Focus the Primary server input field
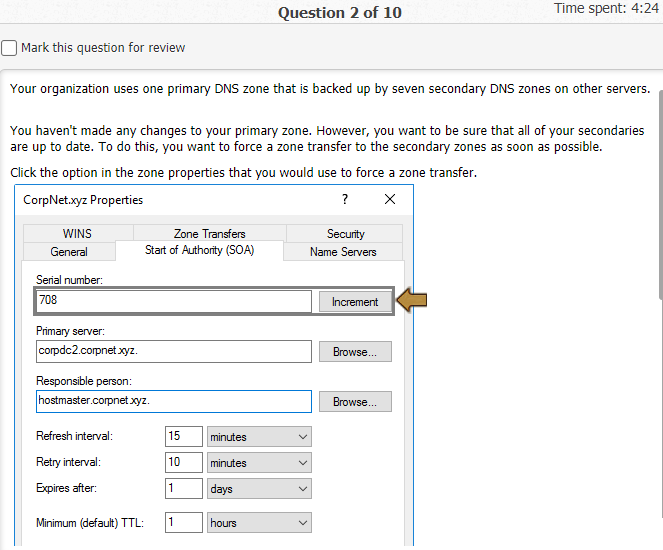Viewport: 663px width, 550px height. (173, 352)
